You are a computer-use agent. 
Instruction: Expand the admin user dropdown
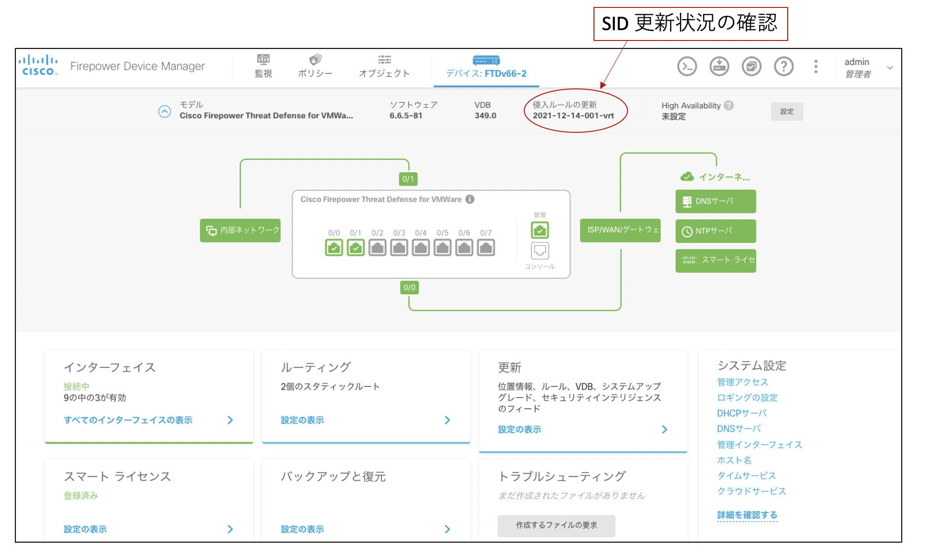890,68
